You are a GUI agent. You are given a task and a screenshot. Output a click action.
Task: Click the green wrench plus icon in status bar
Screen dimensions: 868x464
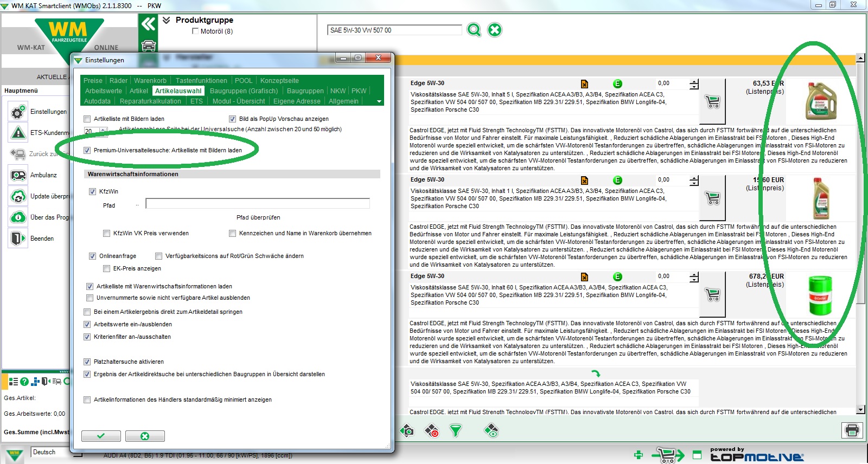pos(639,455)
